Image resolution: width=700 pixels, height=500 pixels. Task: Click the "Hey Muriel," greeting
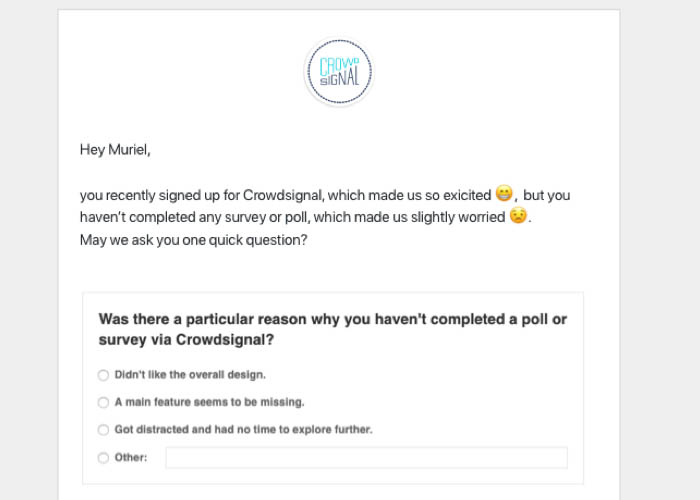115,150
